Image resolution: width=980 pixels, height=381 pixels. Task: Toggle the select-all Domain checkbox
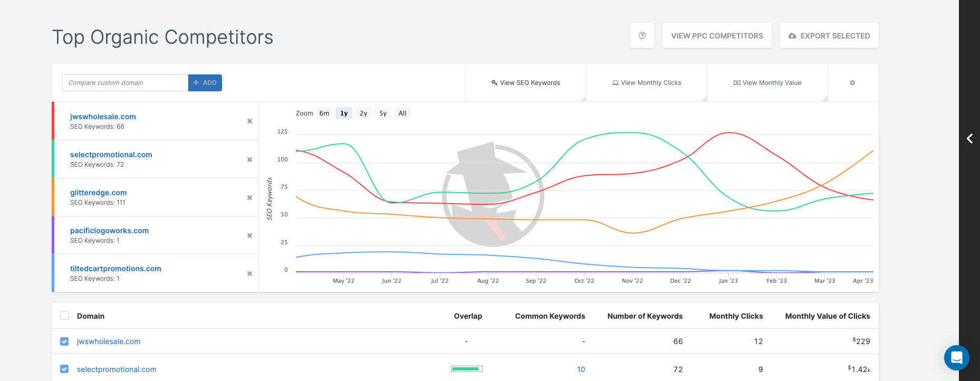point(64,316)
